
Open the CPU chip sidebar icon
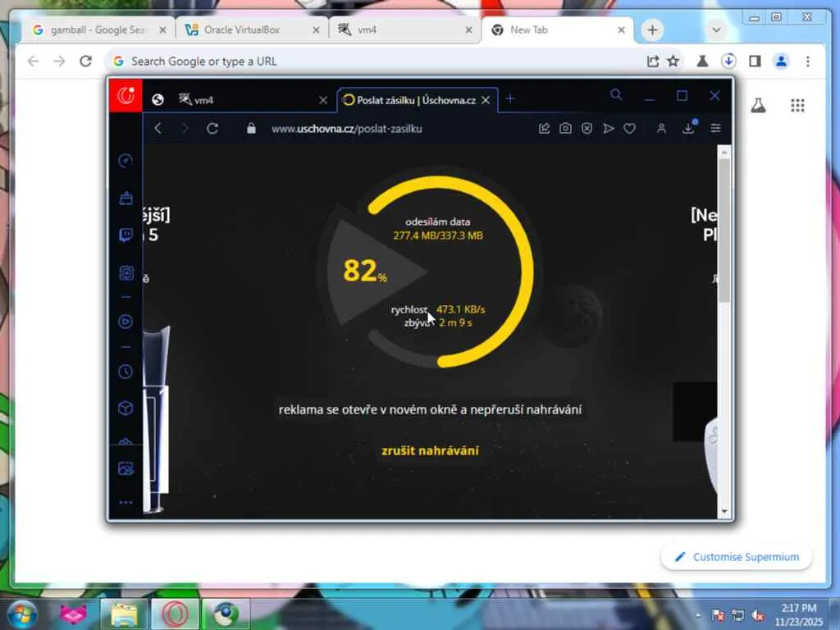tap(126, 273)
